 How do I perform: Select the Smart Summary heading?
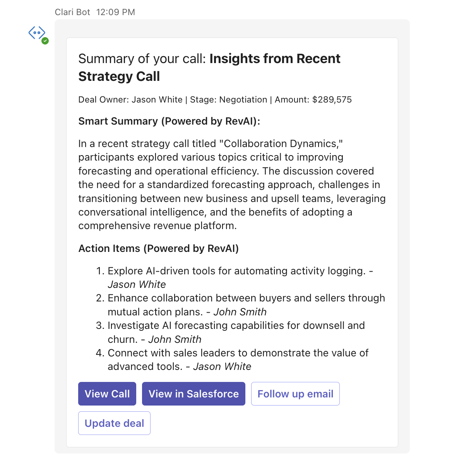click(170, 121)
